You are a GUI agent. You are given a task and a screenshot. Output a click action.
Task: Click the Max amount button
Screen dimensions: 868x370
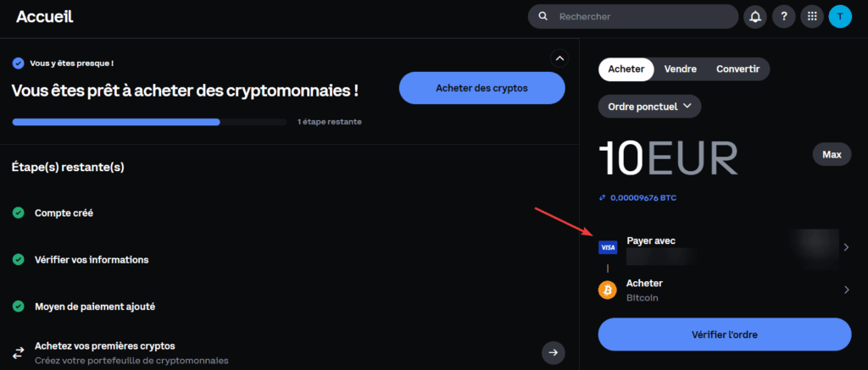point(832,154)
